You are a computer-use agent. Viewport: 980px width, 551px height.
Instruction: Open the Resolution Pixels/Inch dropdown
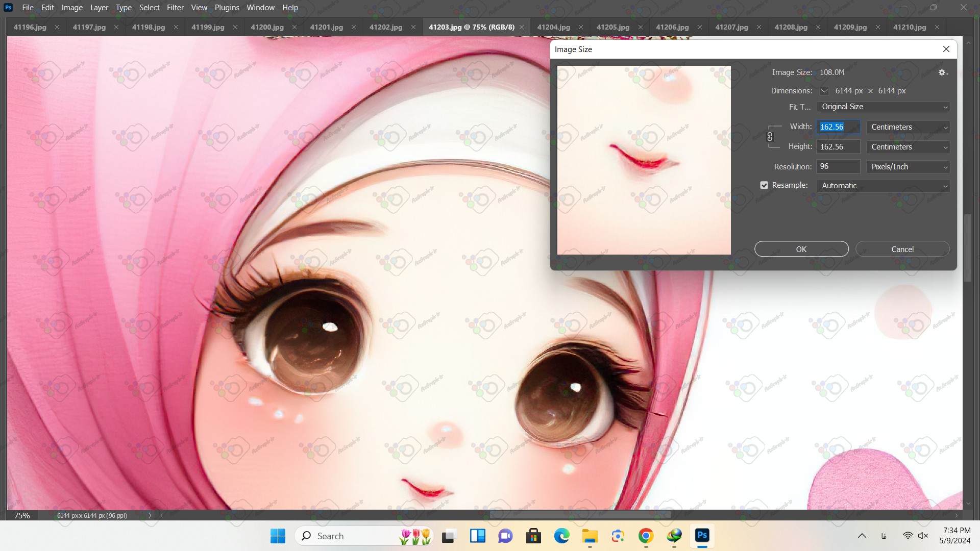coord(908,167)
